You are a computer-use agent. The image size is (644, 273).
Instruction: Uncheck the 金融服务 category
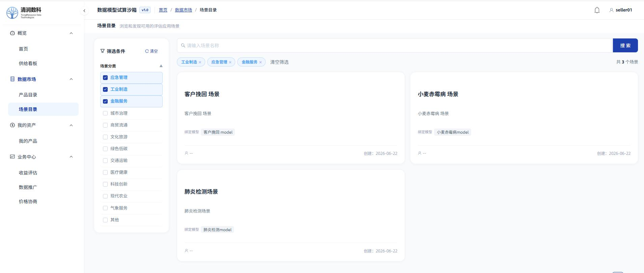pyautogui.click(x=105, y=101)
